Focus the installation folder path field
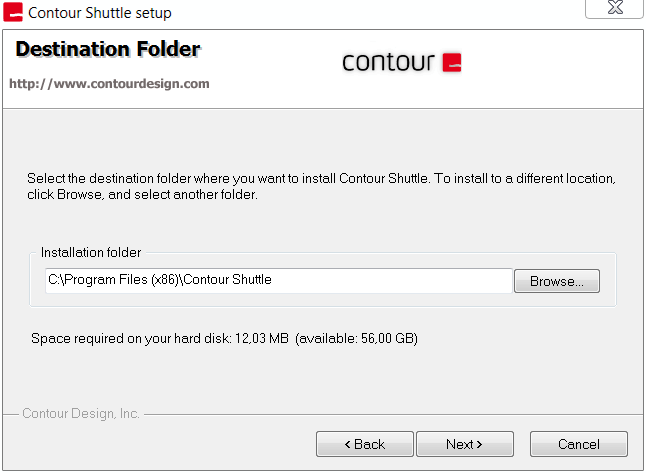Screen dimensions: 646x473 click(x=279, y=281)
